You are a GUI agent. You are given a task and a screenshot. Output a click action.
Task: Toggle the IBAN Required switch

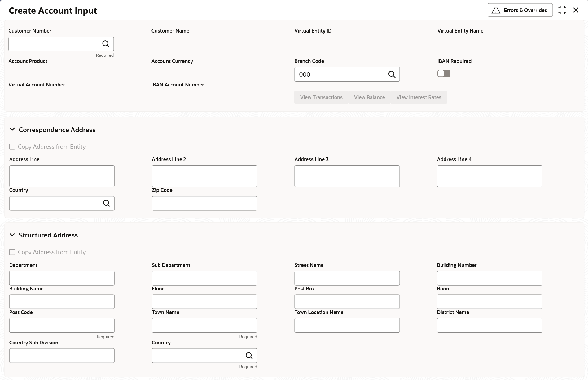tap(444, 73)
